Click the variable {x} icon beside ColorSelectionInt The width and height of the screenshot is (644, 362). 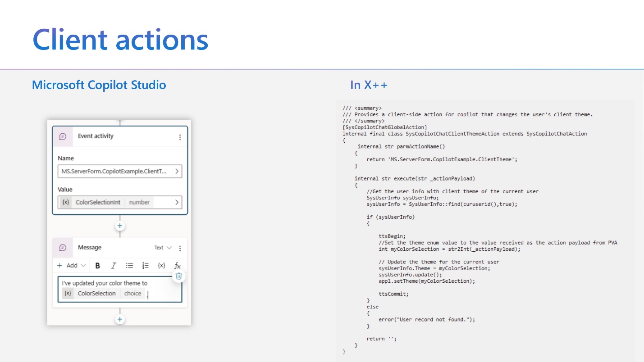[66, 202]
